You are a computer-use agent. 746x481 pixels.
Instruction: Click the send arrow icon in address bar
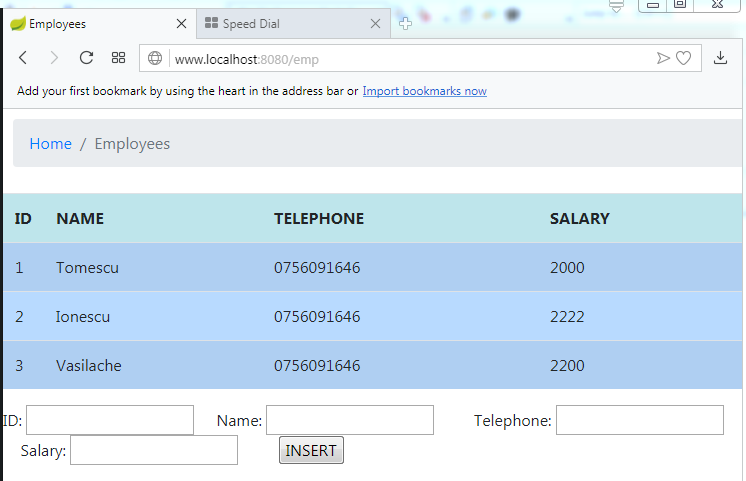tap(662, 58)
